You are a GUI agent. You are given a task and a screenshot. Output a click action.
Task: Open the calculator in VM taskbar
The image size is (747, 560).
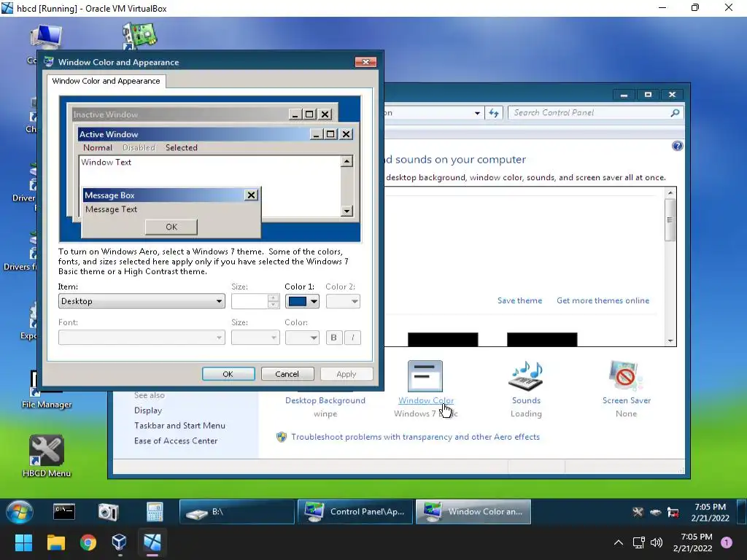coord(155,512)
